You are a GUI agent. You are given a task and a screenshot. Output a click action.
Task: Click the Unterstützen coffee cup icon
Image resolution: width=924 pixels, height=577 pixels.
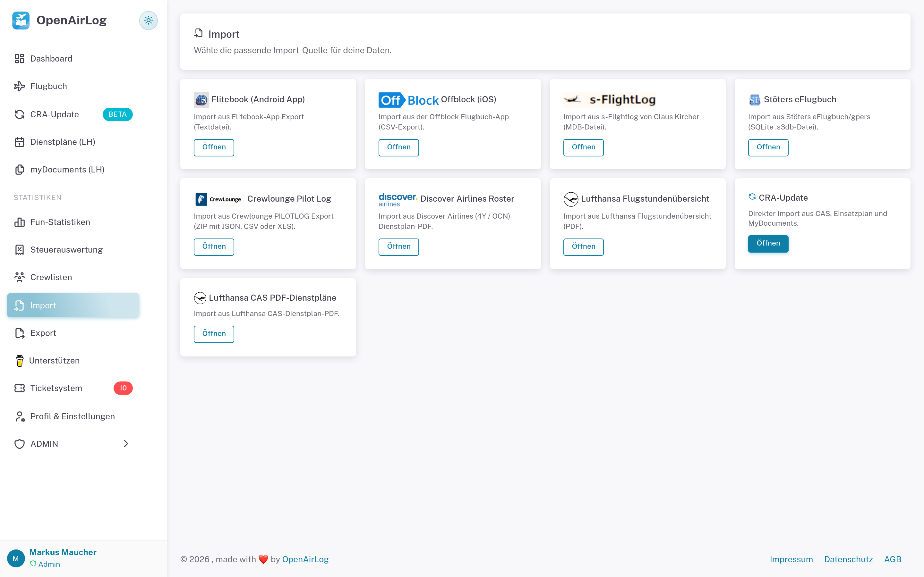[x=20, y=361]
